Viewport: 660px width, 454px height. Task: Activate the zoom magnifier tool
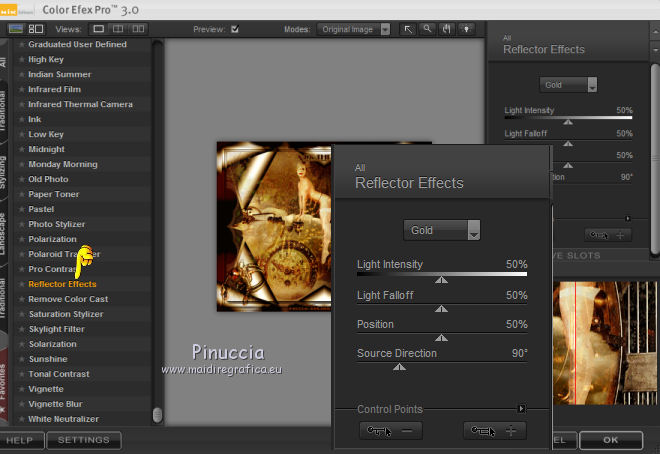tap(427, 30)
